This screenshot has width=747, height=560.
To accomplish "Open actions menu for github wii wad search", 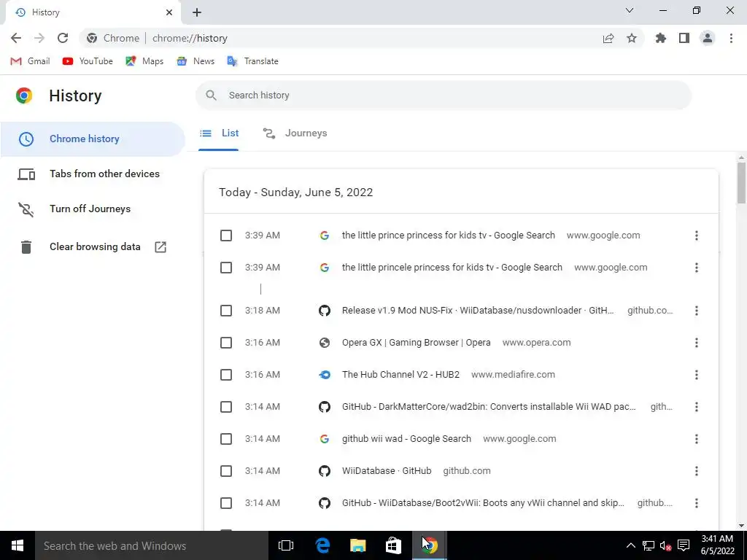I will [696, 438].
